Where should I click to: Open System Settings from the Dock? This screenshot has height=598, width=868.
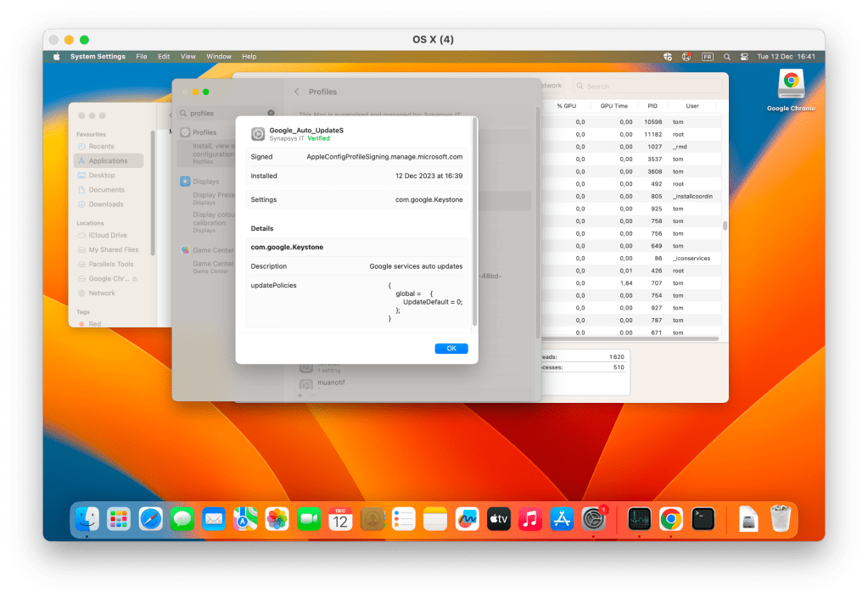(x=593, y=518)
